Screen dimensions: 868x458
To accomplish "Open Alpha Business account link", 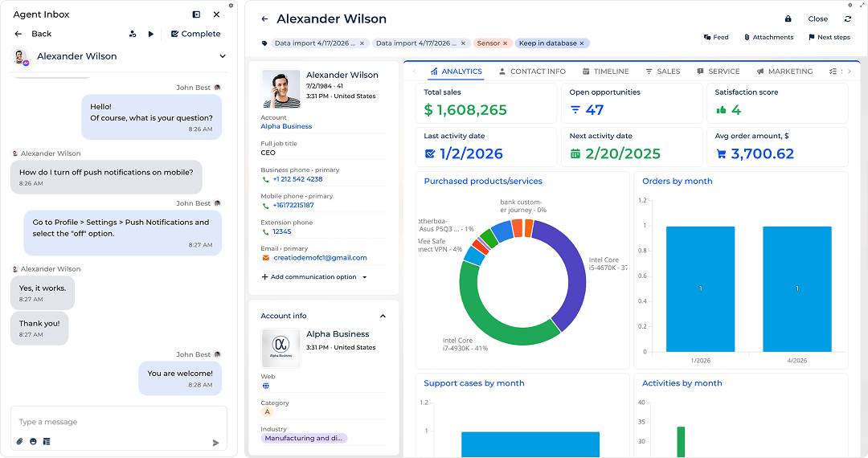I will (286, 126).
